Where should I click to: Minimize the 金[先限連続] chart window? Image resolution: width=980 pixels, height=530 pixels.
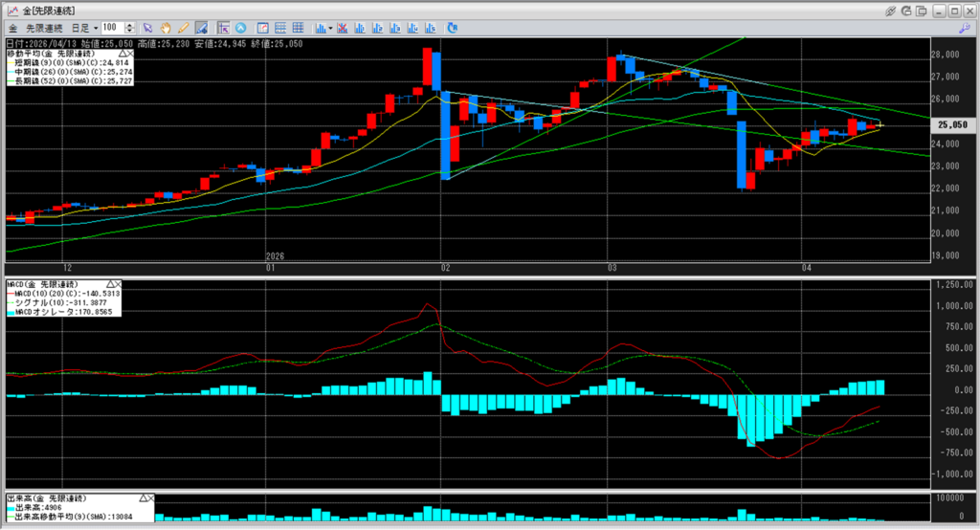(x=940, y=11)
